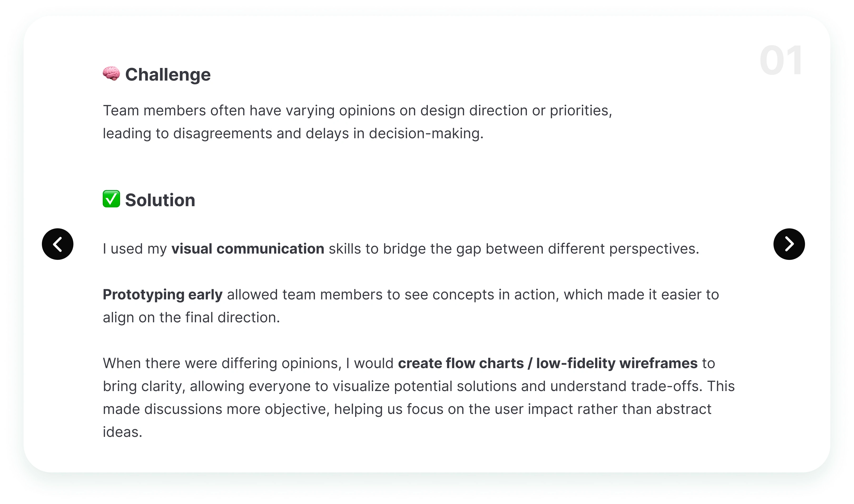
Task: Click bold text 'visual communication'
Action: pyautogui.click(x=248, y=249)
